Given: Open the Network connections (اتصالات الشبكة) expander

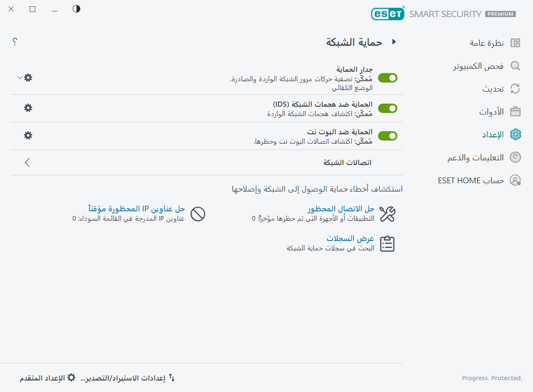Looking at the screenshot, I should point(27,162).
